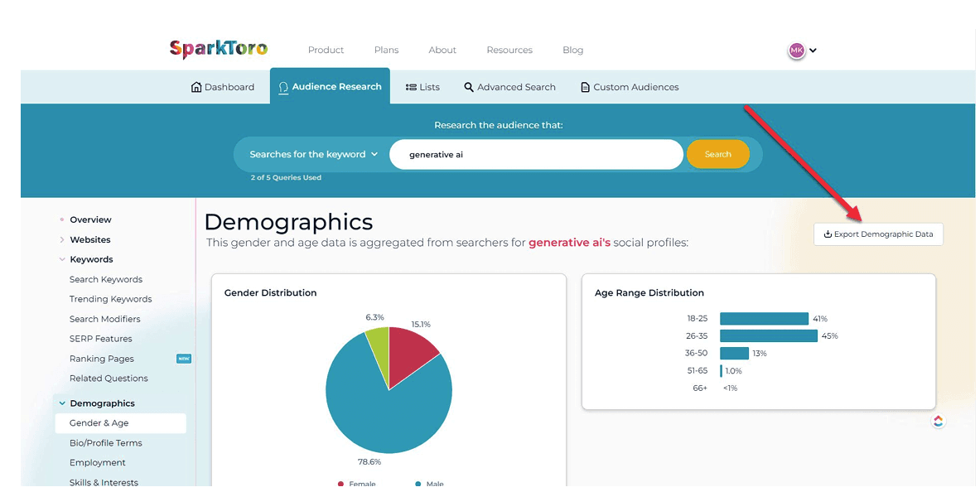This screenshot has width=980, height=492.
Task: Click the MK user avatar
Action: [796, 51]
